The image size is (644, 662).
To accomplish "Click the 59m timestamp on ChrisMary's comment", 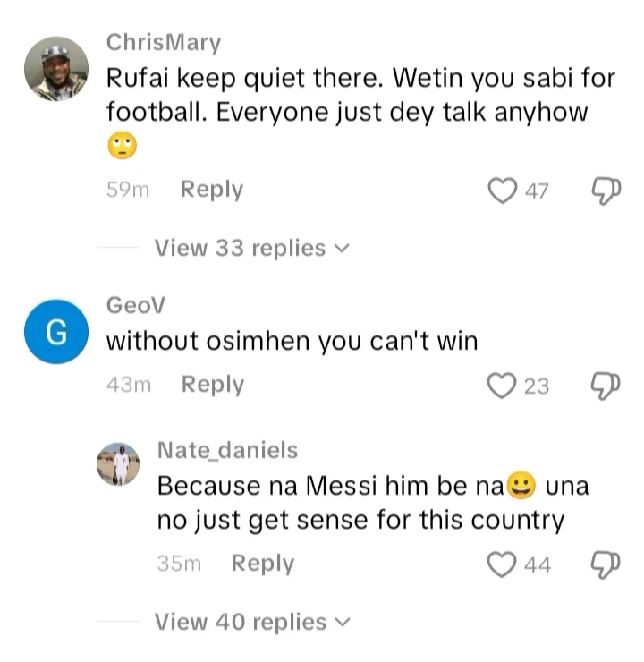I will pos(127,190).
